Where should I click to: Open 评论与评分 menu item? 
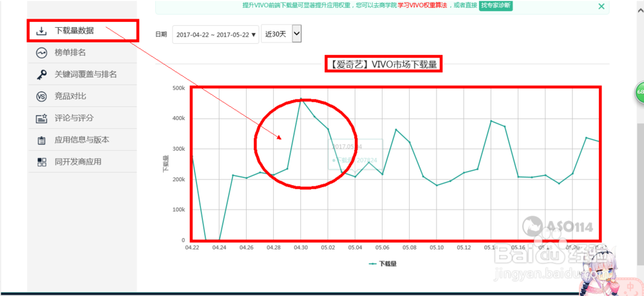pyautogui.click(x=83, y=118)
